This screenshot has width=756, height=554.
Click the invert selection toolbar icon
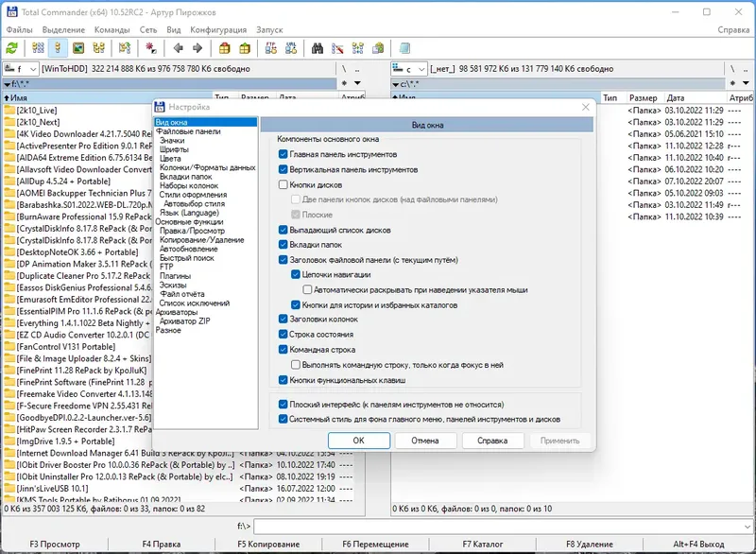click(125, 48)
